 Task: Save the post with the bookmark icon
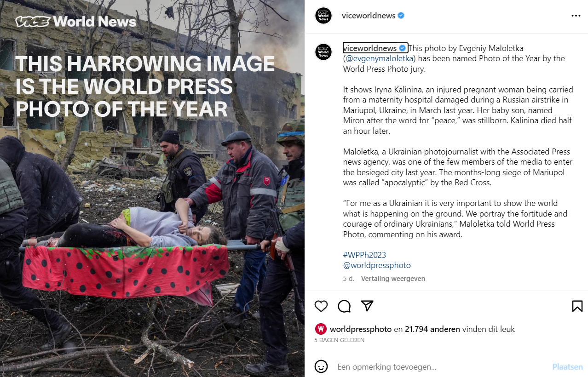point(577,306)
